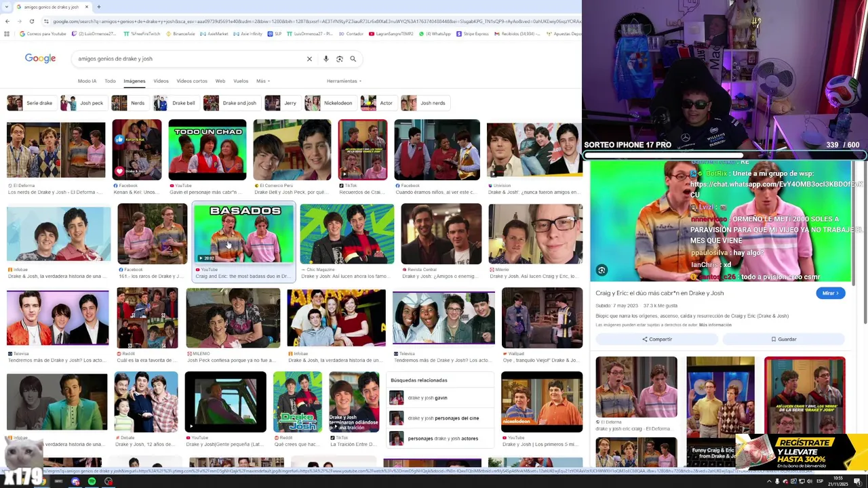This screenshot has width=868, height=488.
Task: Search this image with Lens icon on preview
Action: click(601, 270)
